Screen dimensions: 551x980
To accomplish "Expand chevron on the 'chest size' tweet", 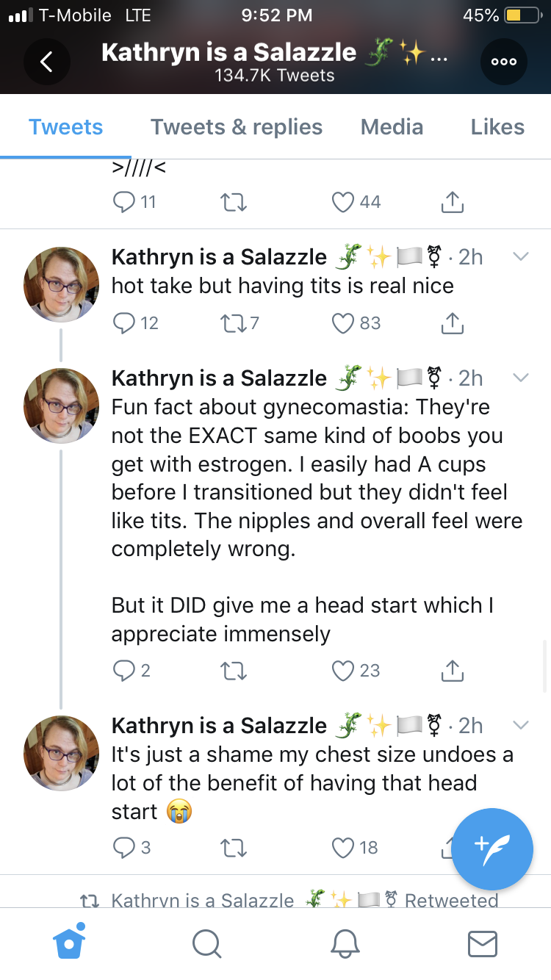I will (x=521, y=725).
